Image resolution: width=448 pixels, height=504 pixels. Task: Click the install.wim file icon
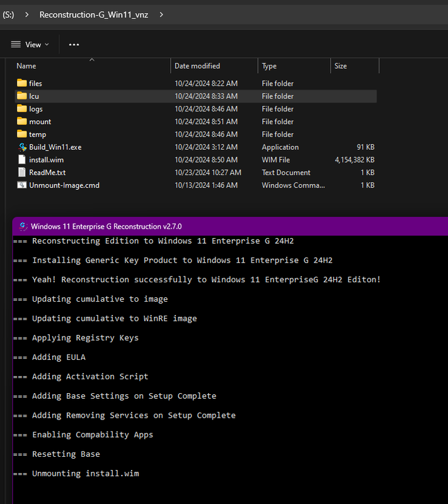coord(22,159)
